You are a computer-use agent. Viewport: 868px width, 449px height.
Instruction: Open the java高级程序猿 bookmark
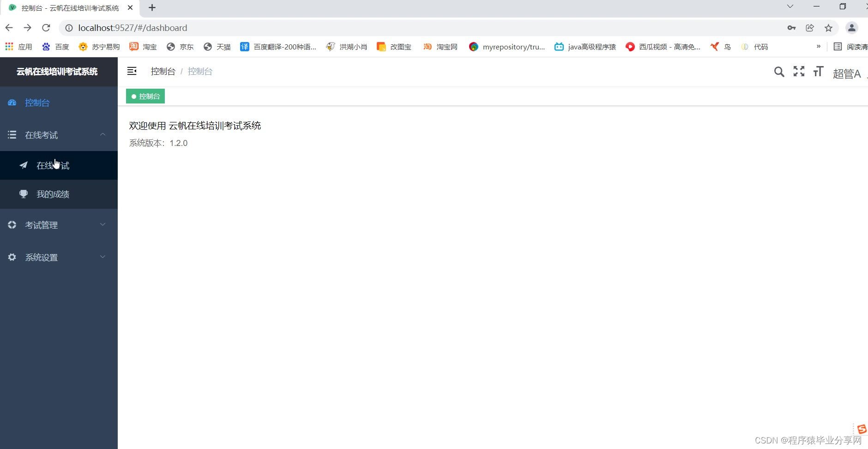coord(585,47)
